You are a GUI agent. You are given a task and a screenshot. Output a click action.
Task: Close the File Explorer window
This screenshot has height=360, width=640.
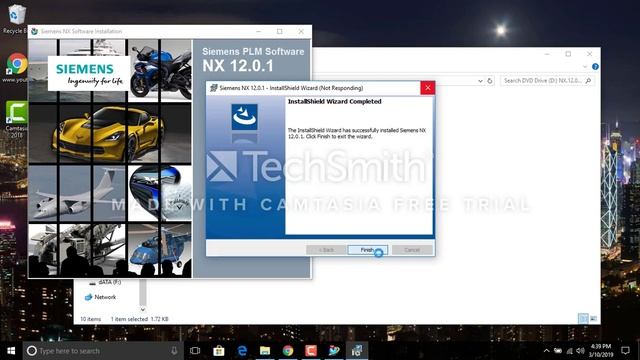tap(589, 54)
